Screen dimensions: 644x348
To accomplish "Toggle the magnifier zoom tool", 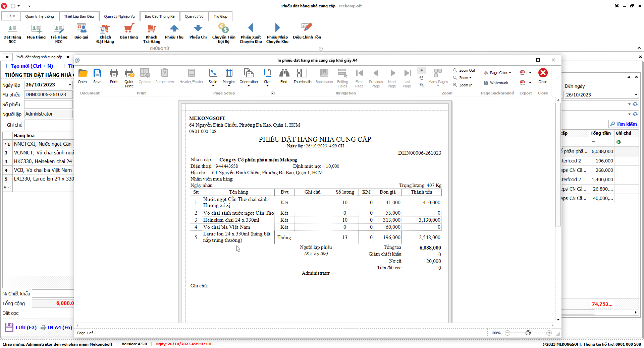I will (x=422, y=85).
